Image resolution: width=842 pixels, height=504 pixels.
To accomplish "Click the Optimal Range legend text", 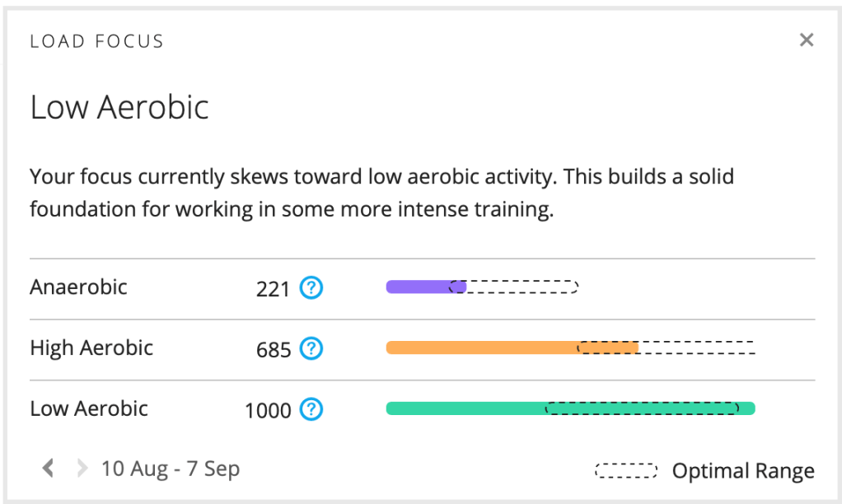I will point(743,471).
